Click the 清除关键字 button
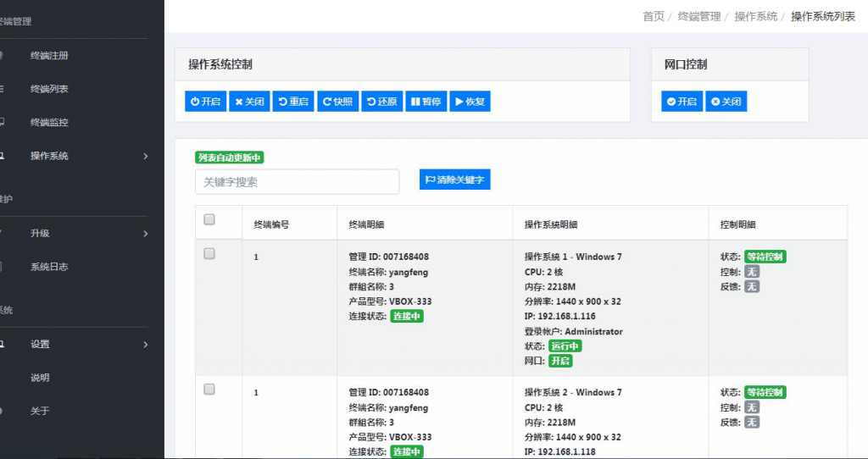 [454, 180]
